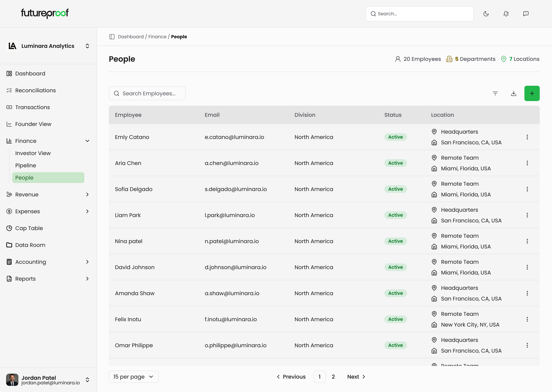This screenshot has width=552, height=392.
Task: Toggle sidebar panel icon in breadcrumb
Action: [112, 37]
